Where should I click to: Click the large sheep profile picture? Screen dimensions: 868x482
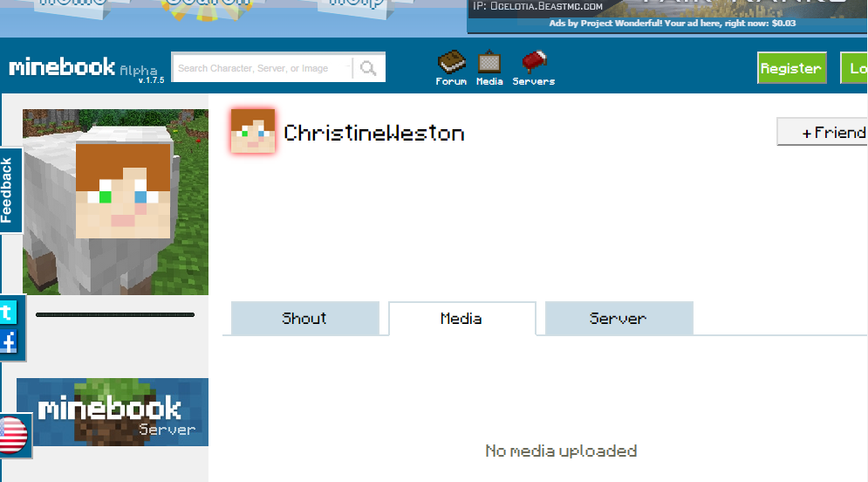[115, 202]
